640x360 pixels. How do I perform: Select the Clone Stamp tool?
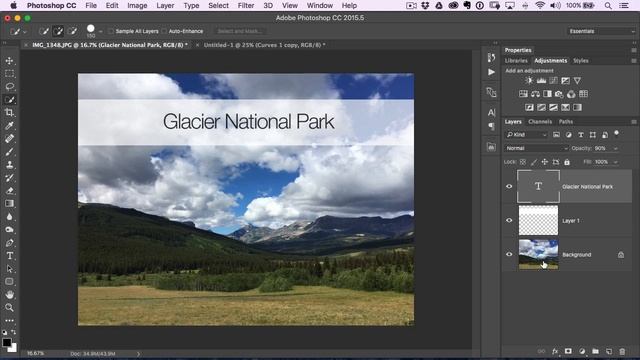point(9,164)
